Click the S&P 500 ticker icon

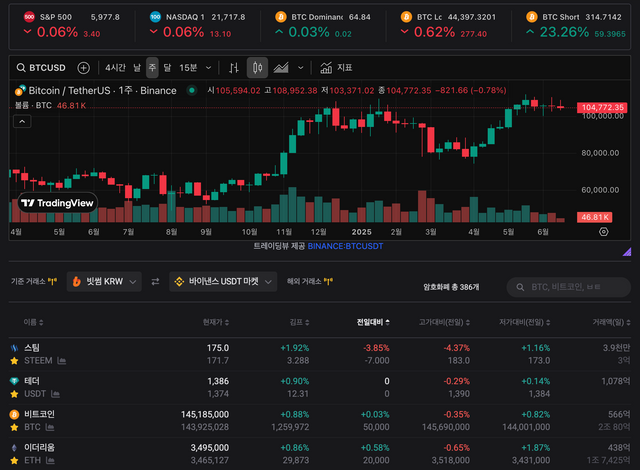[x=29, y=17]
